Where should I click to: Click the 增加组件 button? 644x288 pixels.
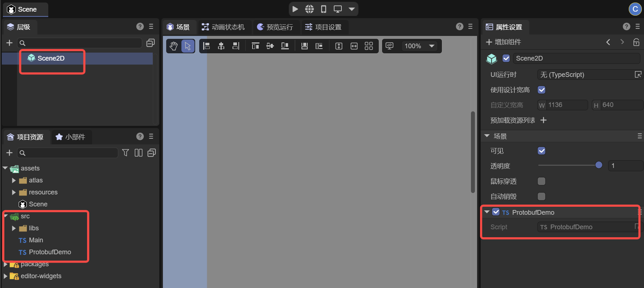point(504,42)
